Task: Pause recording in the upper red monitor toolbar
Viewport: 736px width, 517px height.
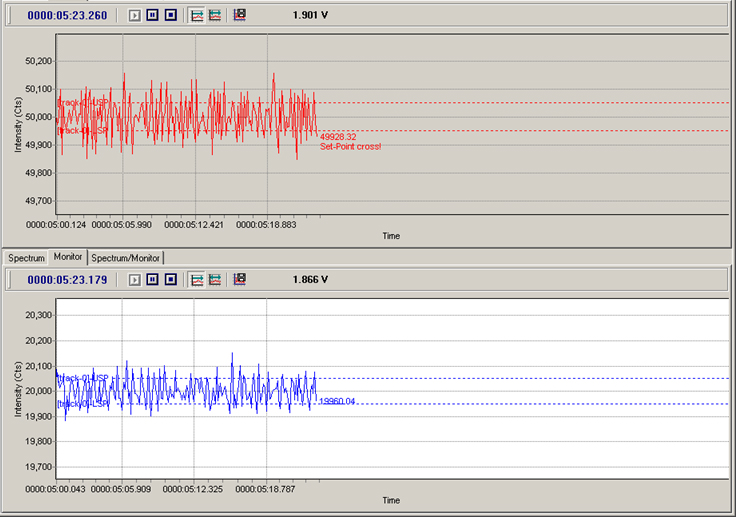Action: click(x=153, y=15)
